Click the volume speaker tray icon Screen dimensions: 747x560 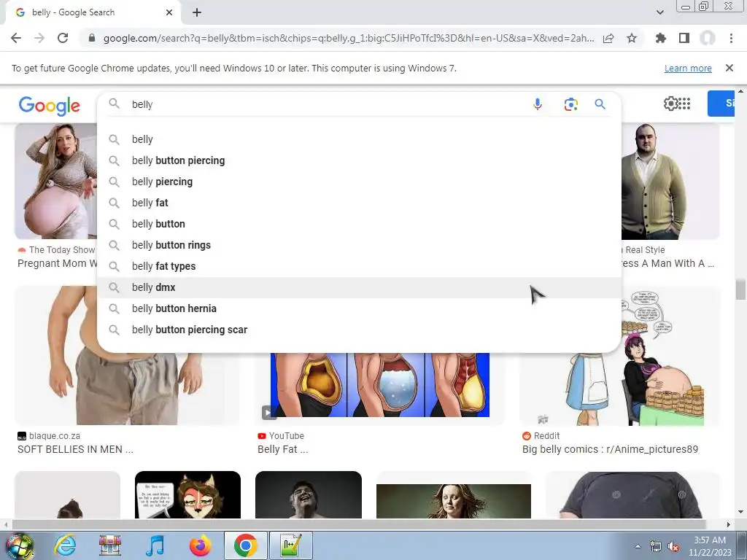click(x=673, y=547)
